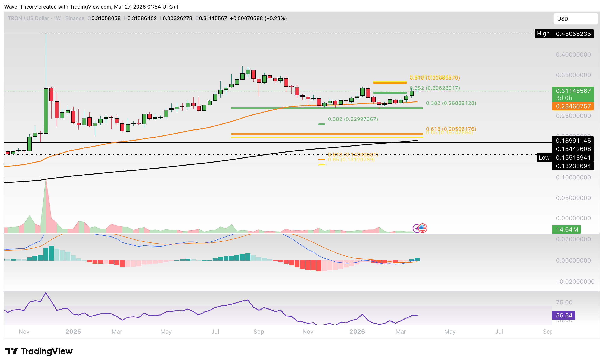Click the purple lightning bolt event icon
Screen dimensions: 604x364
[x=416, y=228]
